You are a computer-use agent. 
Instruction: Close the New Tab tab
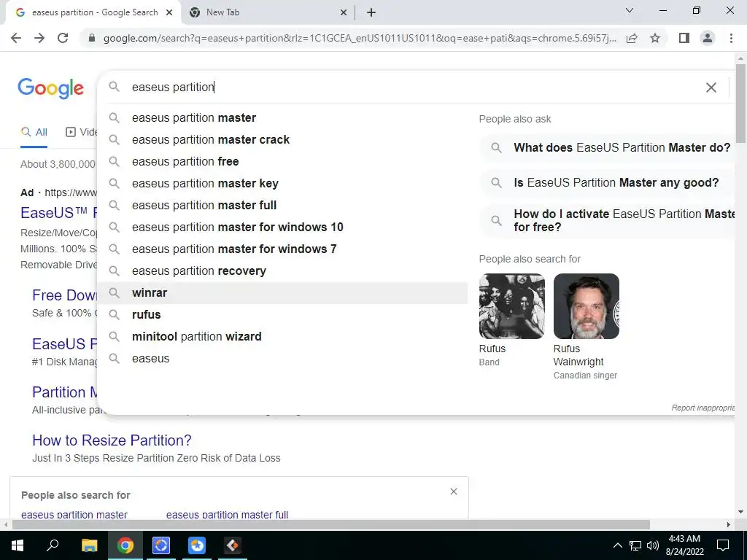(344, 13)
